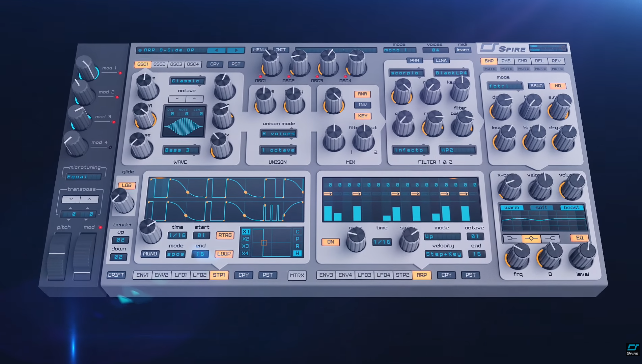Open the Classic oscillator mode dropdown

coord(187,81)
